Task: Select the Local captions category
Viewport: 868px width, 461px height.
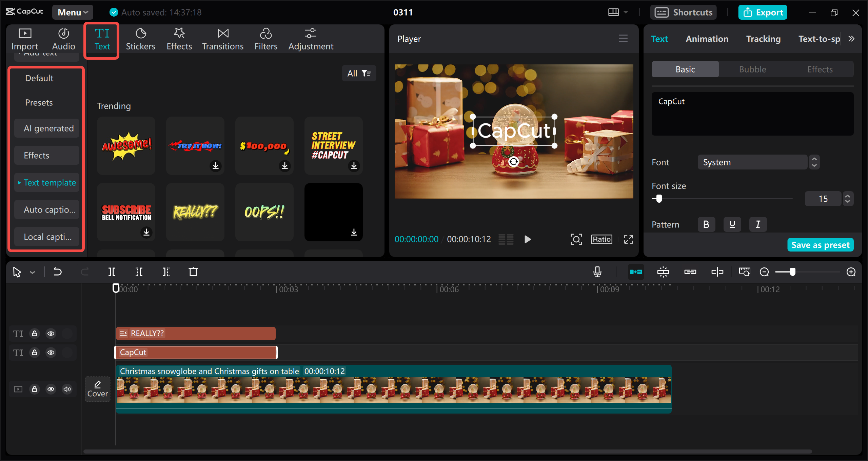Action: tap(47, 237)
